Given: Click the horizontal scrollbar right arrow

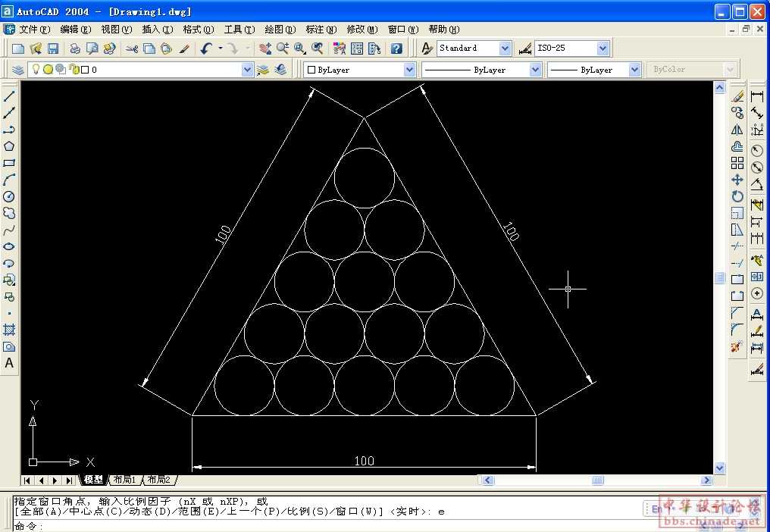Looking at the screenshot, I should pyautogui.click(x=706, y=480).
